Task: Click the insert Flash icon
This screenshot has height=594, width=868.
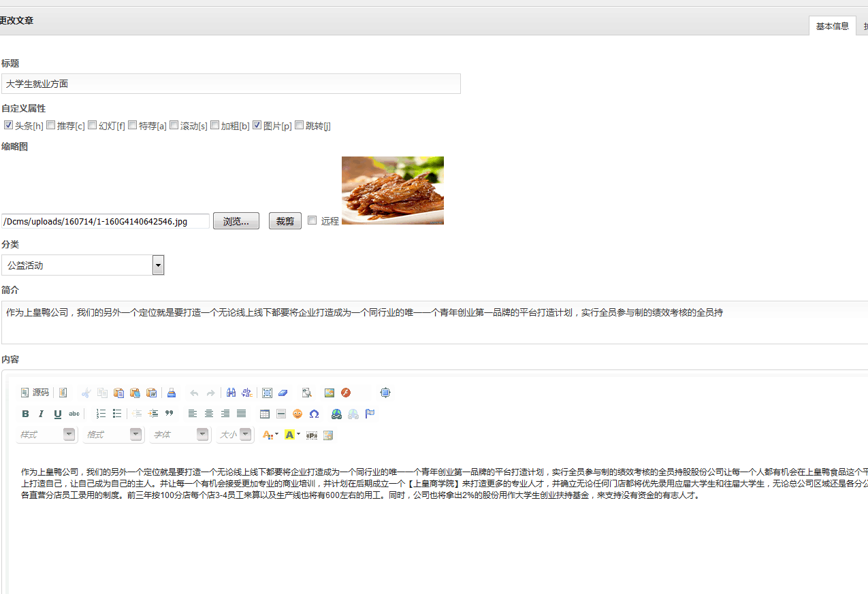Action: (346, 393)
